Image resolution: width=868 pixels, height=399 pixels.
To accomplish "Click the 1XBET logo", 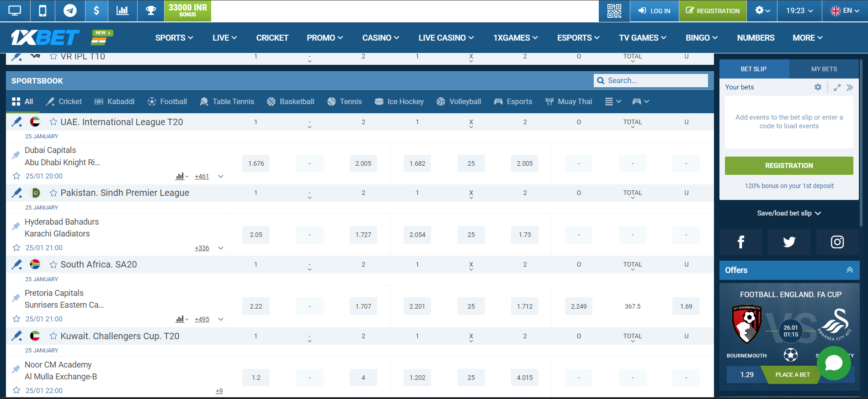I will click(45, 37).
